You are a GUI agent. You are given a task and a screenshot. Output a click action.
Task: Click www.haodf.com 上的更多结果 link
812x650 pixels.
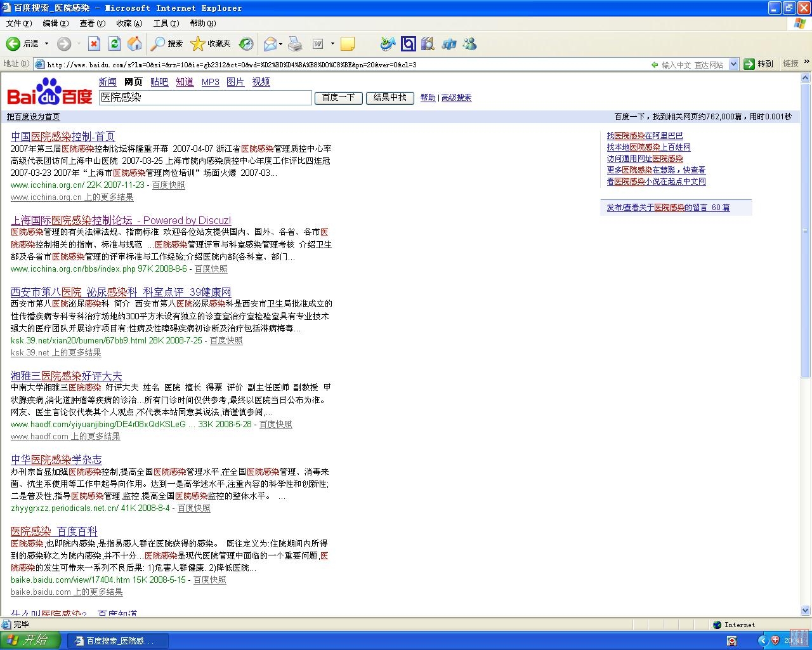click(x=65, y=437)
